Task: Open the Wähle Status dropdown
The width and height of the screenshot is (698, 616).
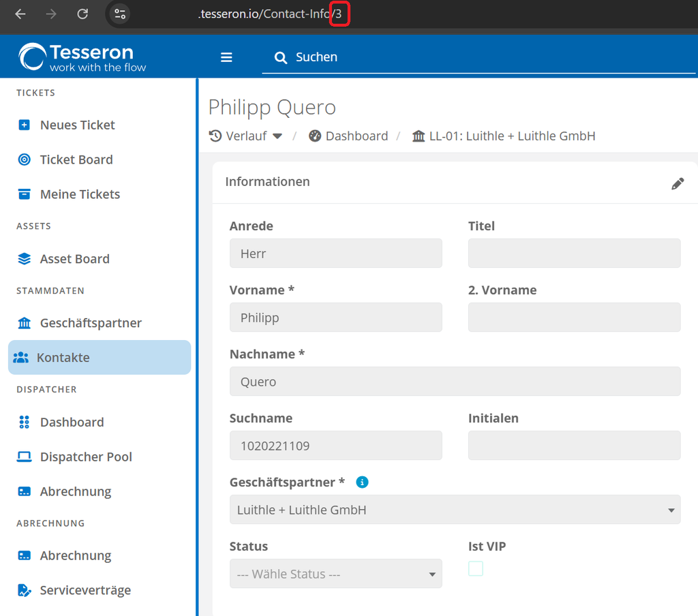Action: 335,574
